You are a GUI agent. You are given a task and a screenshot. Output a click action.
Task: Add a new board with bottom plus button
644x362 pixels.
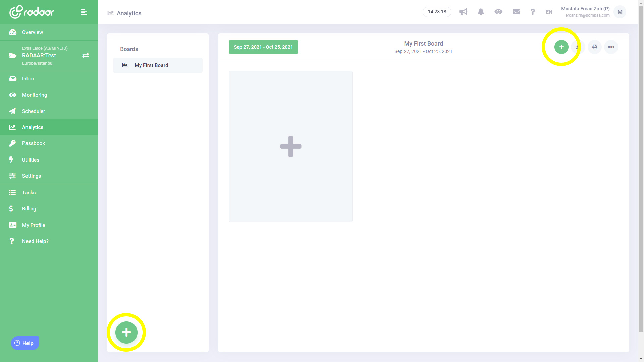(x=126, y=332)
